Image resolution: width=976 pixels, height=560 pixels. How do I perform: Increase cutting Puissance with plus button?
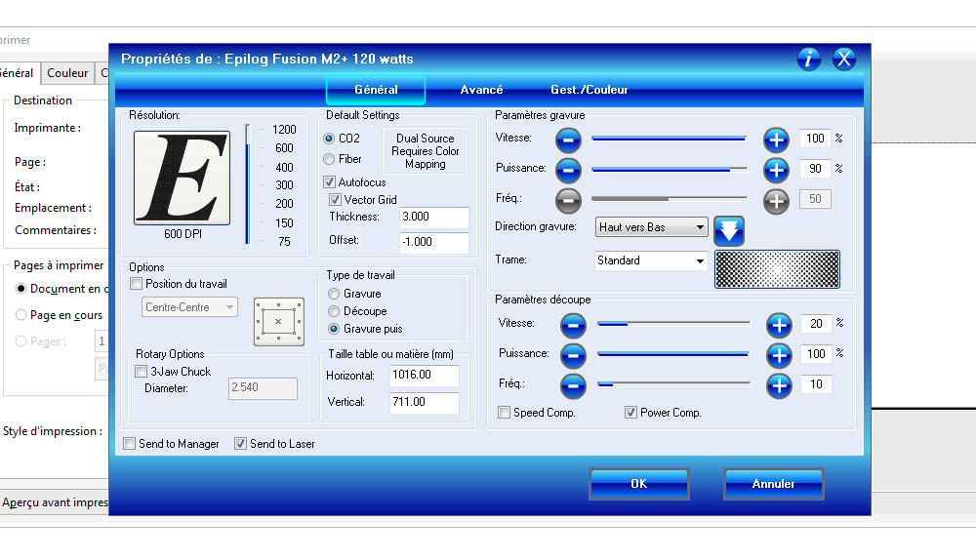click(x=779, y=355)
